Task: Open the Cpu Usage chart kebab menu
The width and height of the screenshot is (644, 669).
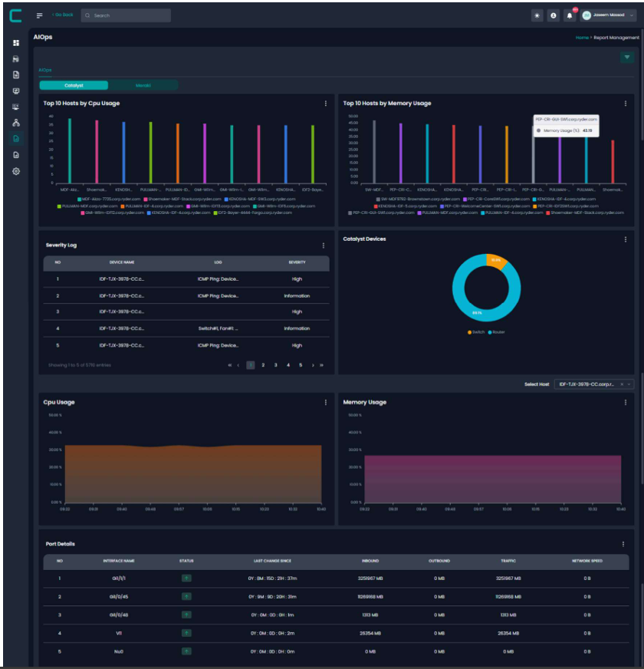Action: [326, 402]
